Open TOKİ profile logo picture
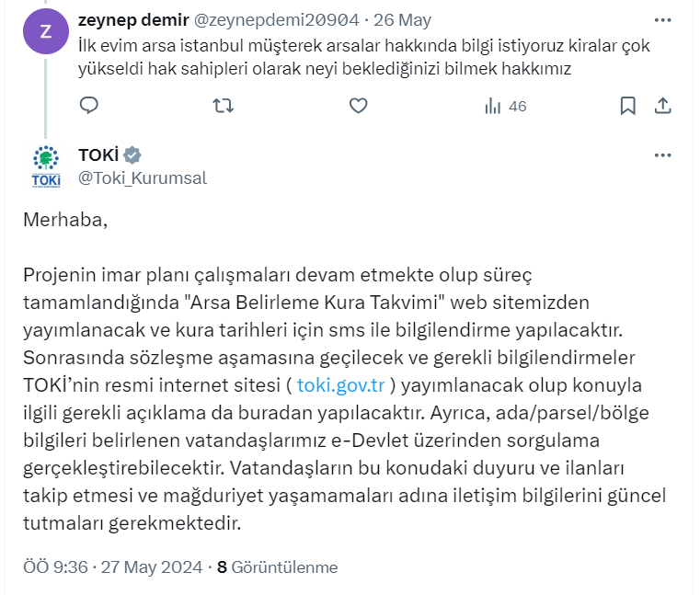 (47, 166)
